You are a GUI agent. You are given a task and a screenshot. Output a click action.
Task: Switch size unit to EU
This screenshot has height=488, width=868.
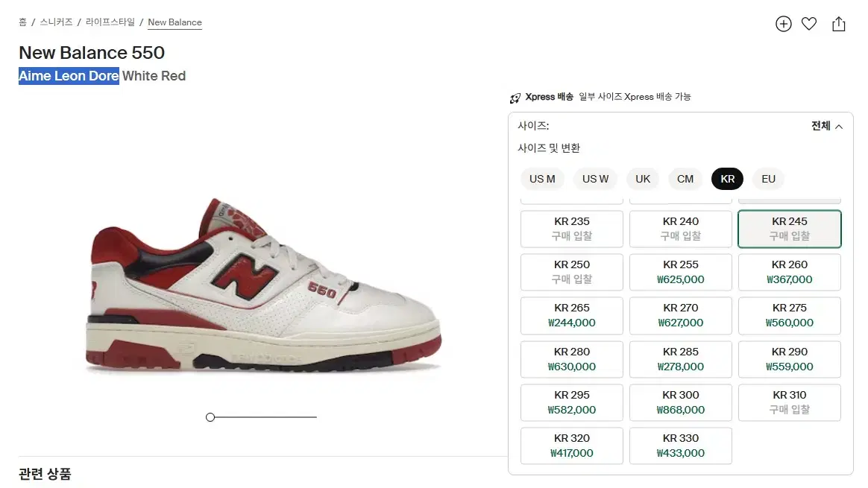pos(768,179)
